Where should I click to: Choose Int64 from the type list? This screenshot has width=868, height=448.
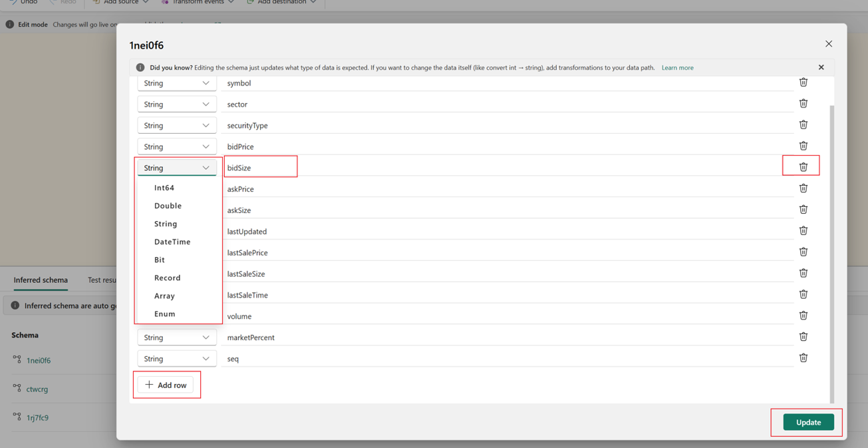(178, 188)
